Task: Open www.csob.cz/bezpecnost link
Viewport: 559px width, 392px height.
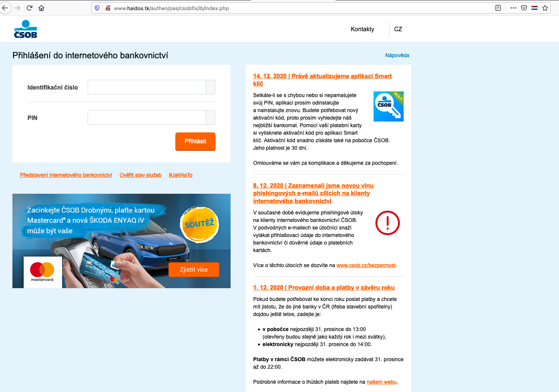Action: coord(366,265)
